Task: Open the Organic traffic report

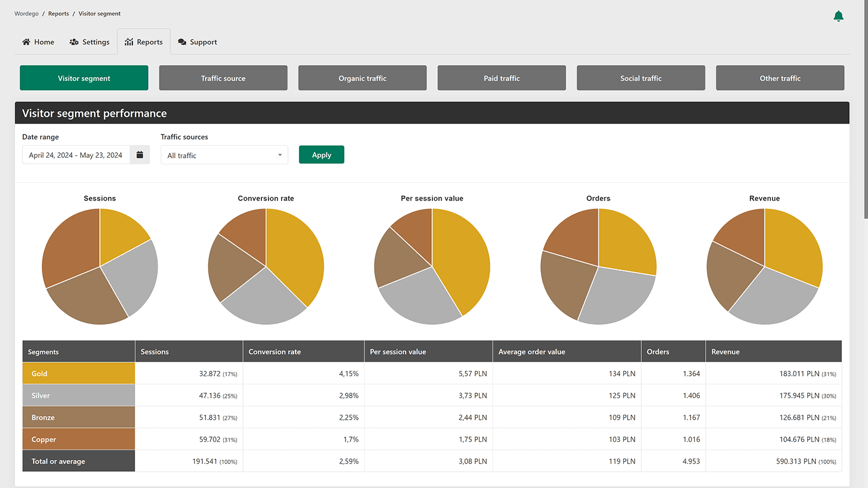Action: 362,78
